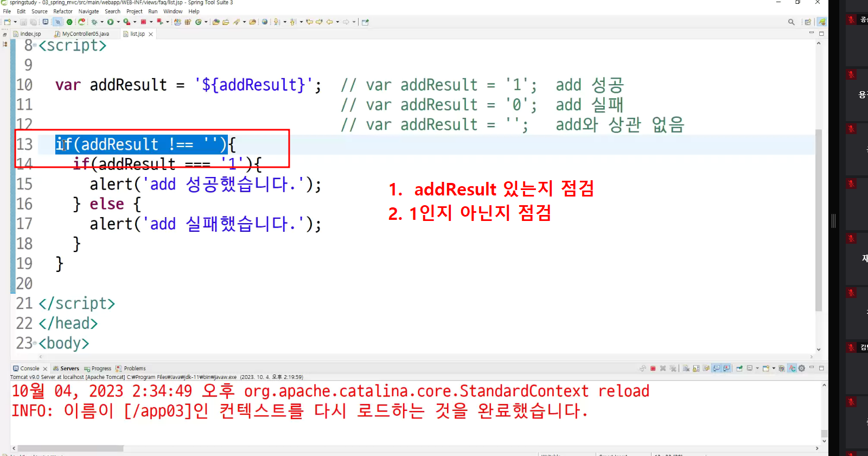Screen dimensions: 868x456
Task: Expand the New Java Class dropdown
Action: (206, 22)
